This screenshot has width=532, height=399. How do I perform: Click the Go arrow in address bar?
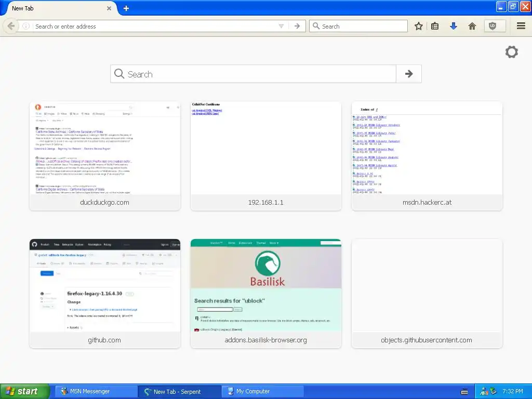[x=297, y=26]
